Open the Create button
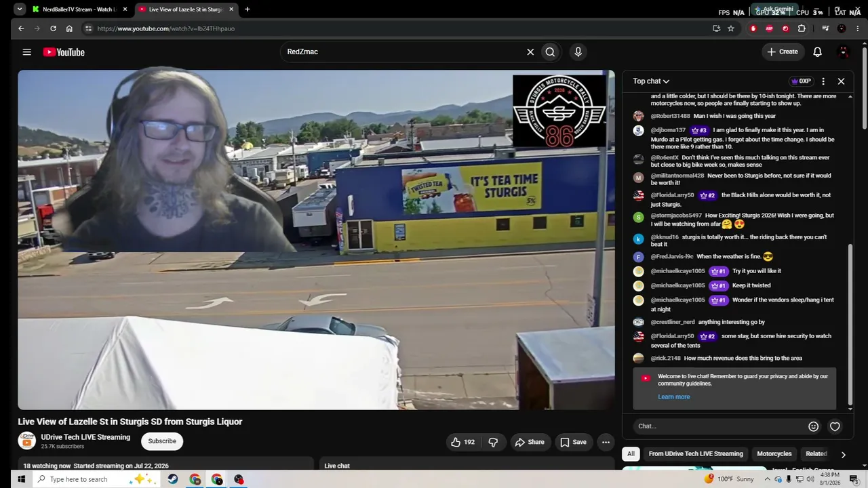 (783, 52)
